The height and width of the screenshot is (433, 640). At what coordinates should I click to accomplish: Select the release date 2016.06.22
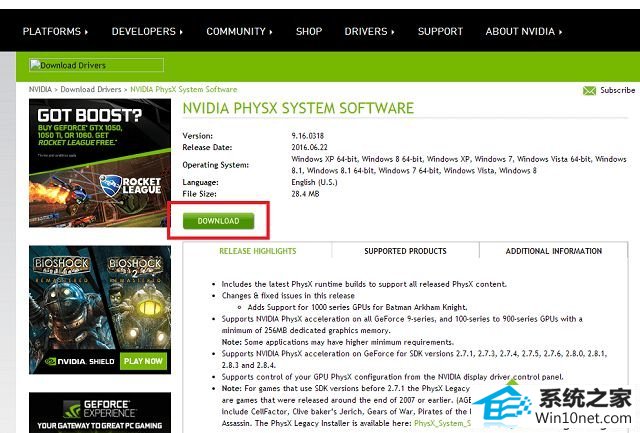tap(309, 147)
